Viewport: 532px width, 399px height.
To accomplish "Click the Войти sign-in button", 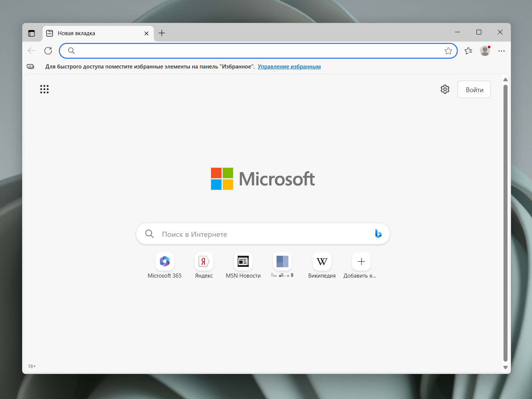I will pos(474,90).
